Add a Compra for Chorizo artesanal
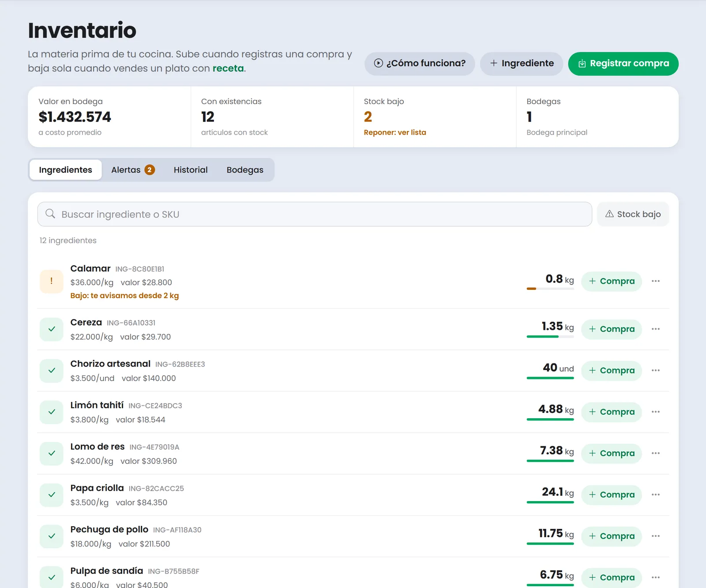706x588 pixels. tap(611, 371)
